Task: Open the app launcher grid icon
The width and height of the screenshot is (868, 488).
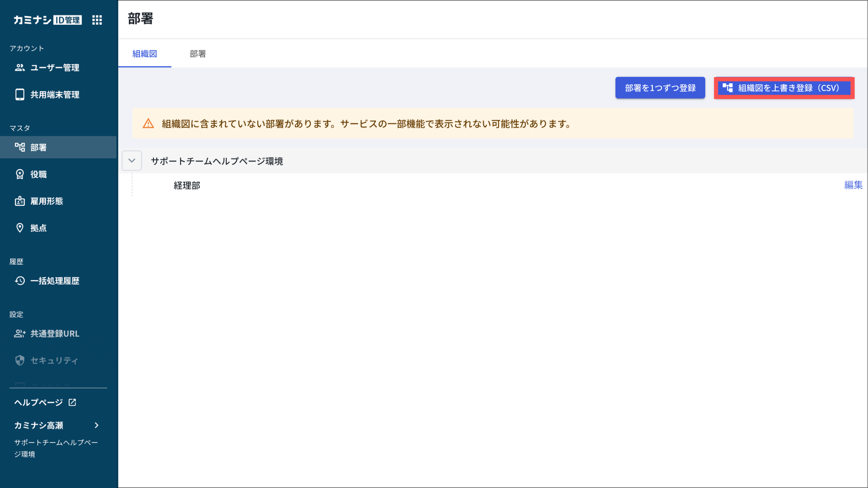Action: point(97,20)
